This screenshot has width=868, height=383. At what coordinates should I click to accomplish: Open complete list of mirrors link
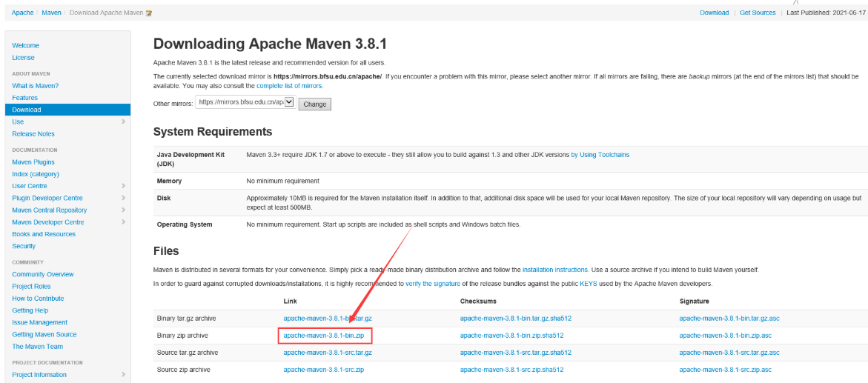290,87
